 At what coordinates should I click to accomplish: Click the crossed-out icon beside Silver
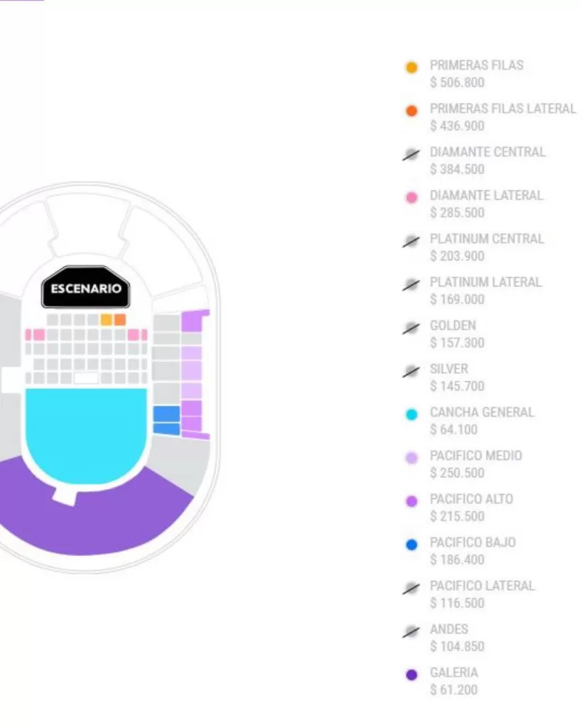411,371
